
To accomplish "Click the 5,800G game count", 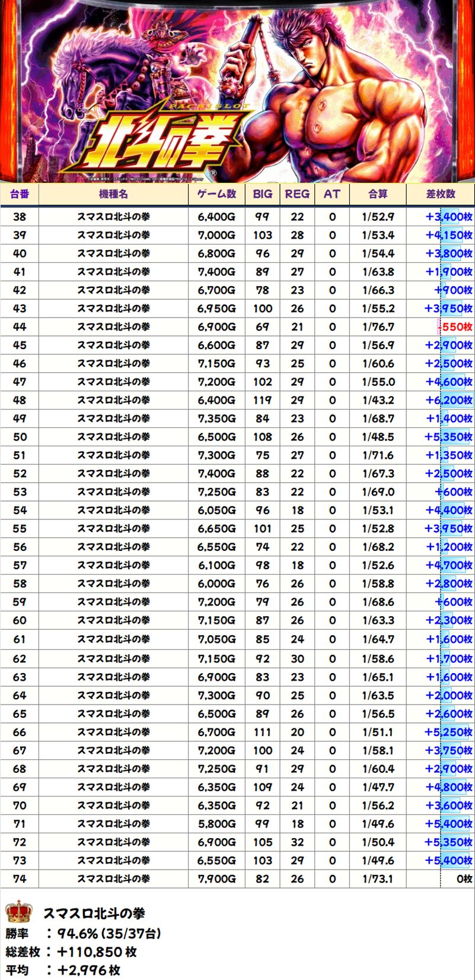I will pos(216,824).
